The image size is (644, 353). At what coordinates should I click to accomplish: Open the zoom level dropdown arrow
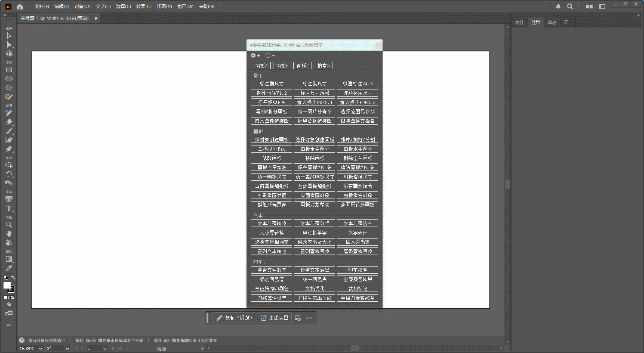[x=40, y=348]
